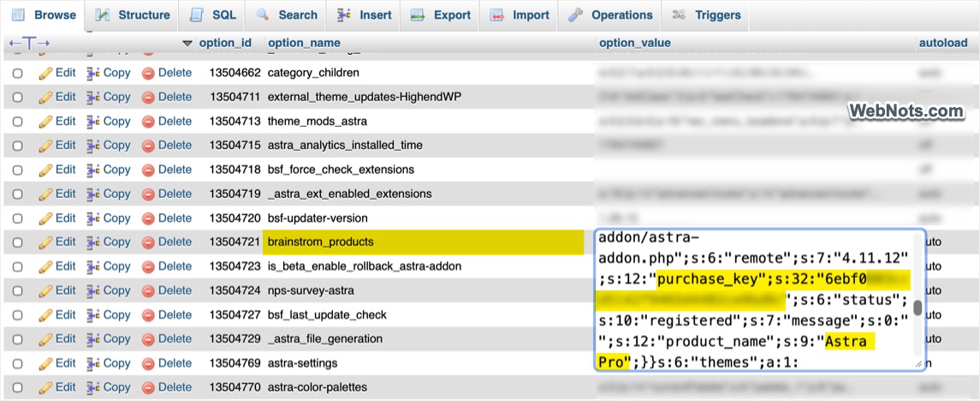980x401 pixels.
Task: Switch to the Structure tab
Action: 132,15
